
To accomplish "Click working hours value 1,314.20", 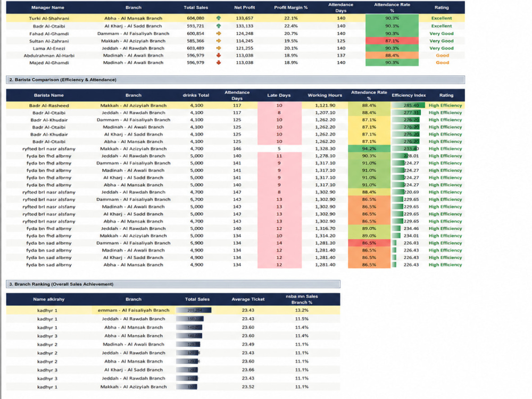I will point(325,236).
